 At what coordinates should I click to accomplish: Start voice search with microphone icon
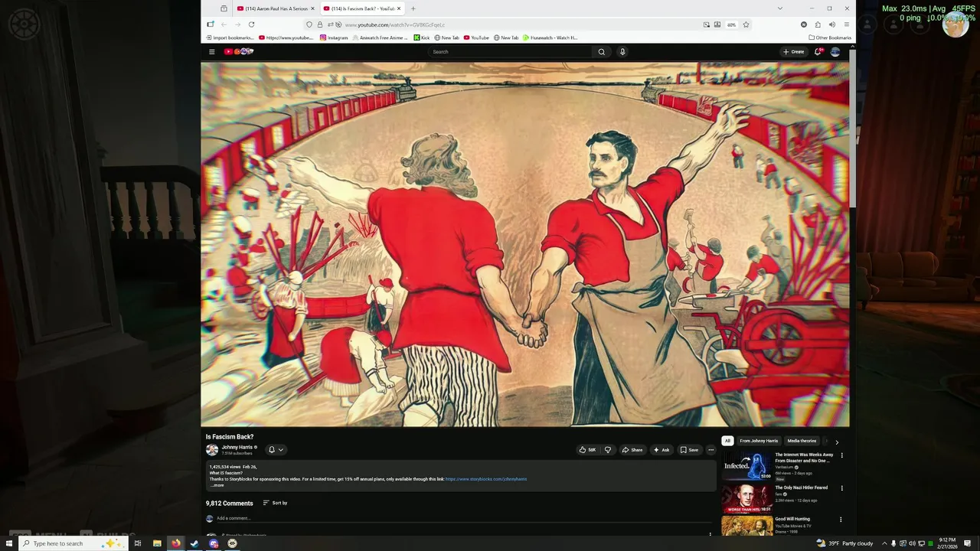coord(622,52)
